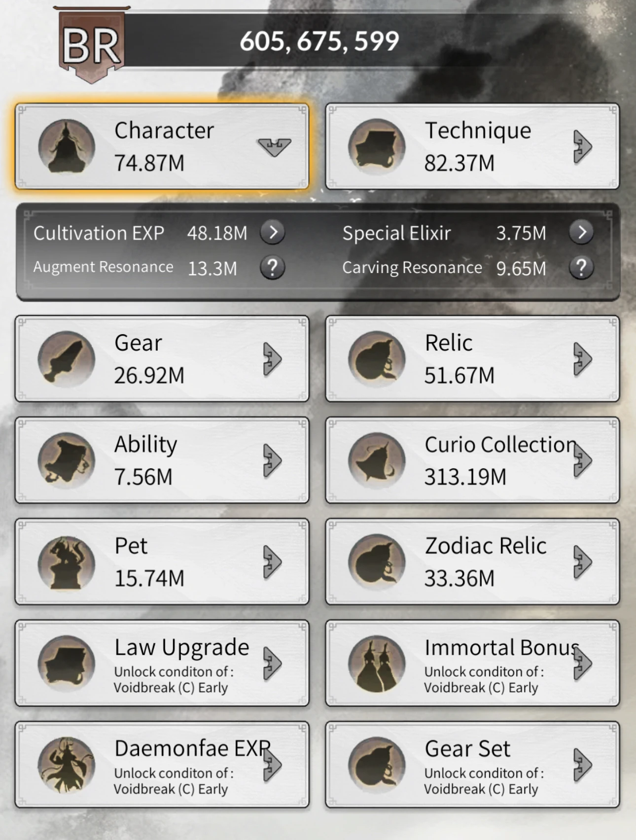Show Augment Resonance help question mark

tap(273, 268)
